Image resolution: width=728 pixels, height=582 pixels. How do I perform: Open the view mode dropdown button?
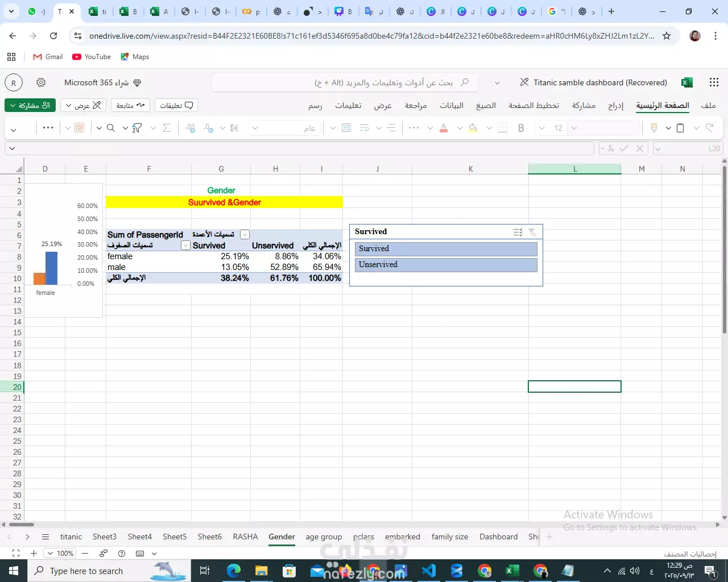[x=84, y=105]
